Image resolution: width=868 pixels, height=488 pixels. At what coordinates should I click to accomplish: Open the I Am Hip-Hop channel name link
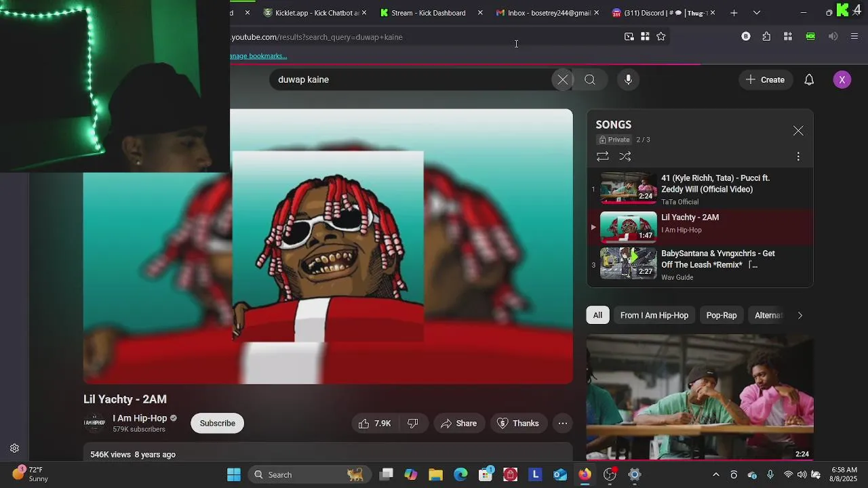coord(140,418)
